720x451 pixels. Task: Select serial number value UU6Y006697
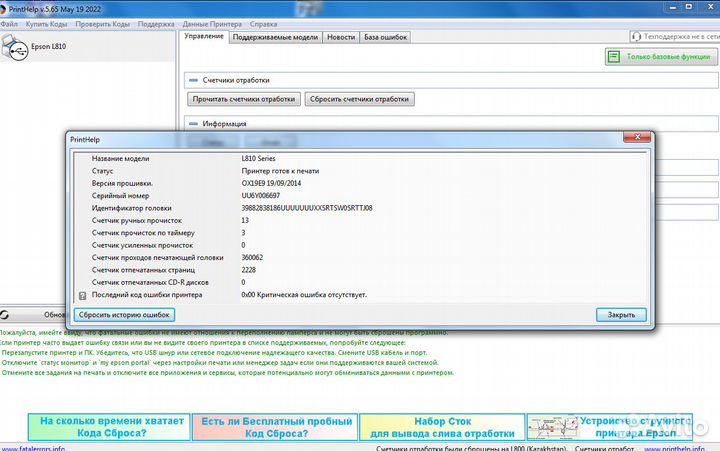click(x=260, y=196)
